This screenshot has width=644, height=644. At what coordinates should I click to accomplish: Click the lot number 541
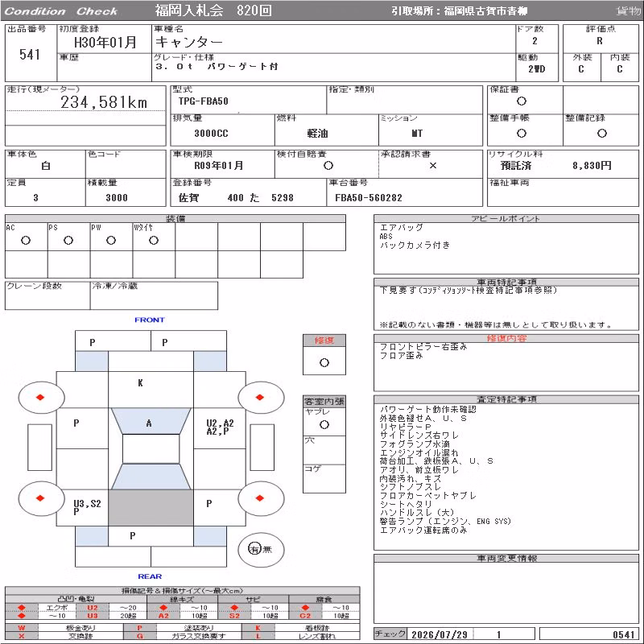click(30, 54)
